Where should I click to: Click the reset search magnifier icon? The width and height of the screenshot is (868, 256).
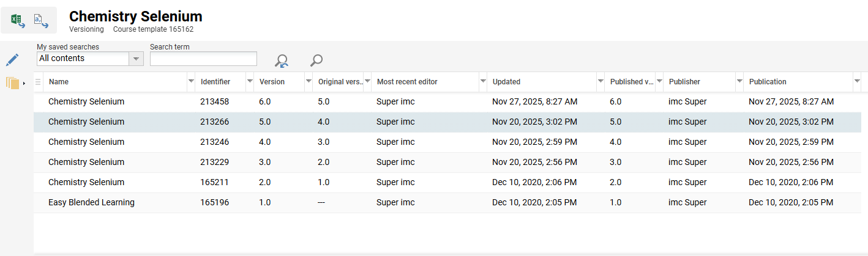pos(282,60)
